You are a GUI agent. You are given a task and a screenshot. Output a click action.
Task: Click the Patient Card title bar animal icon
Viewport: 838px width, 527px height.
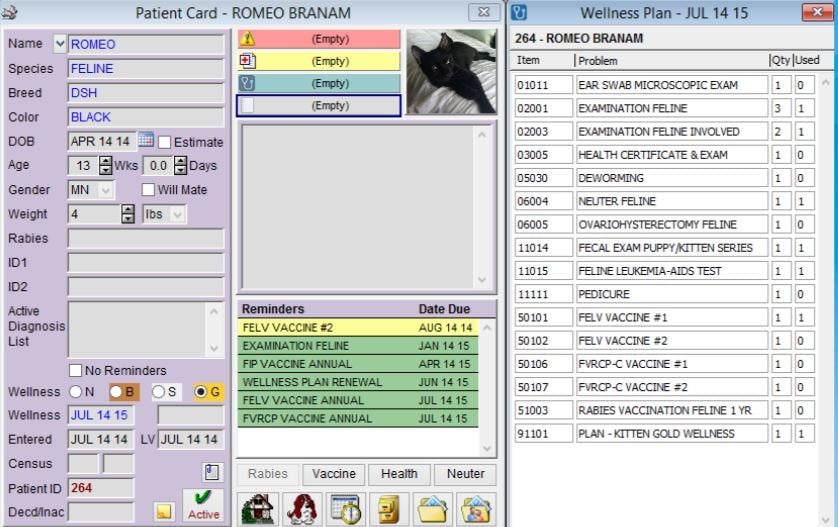tap(10, 12)
